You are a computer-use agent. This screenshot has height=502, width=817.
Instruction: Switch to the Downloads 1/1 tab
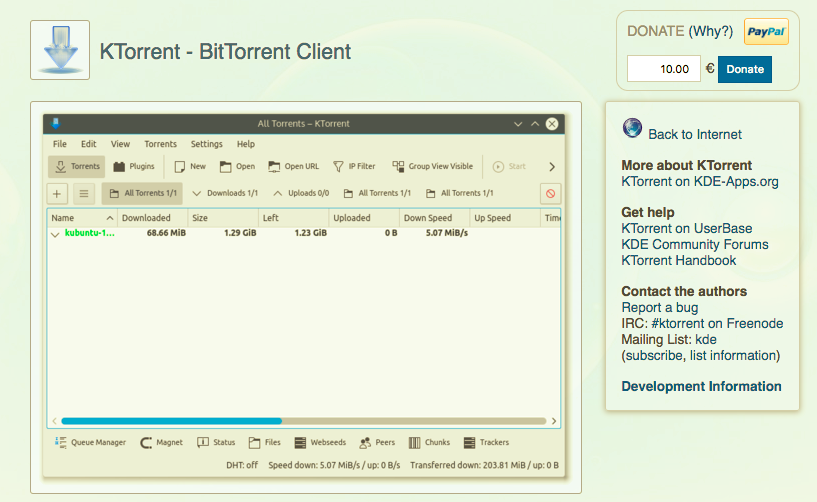click(225, 193)
